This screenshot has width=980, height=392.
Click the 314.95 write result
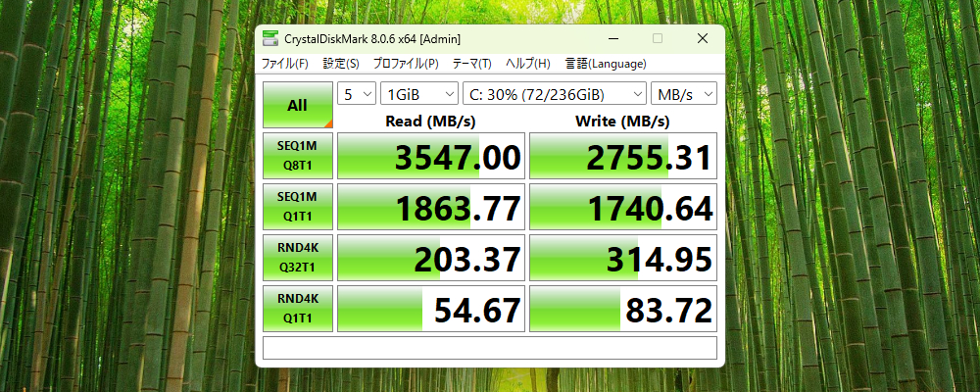[x=623, y=258]
